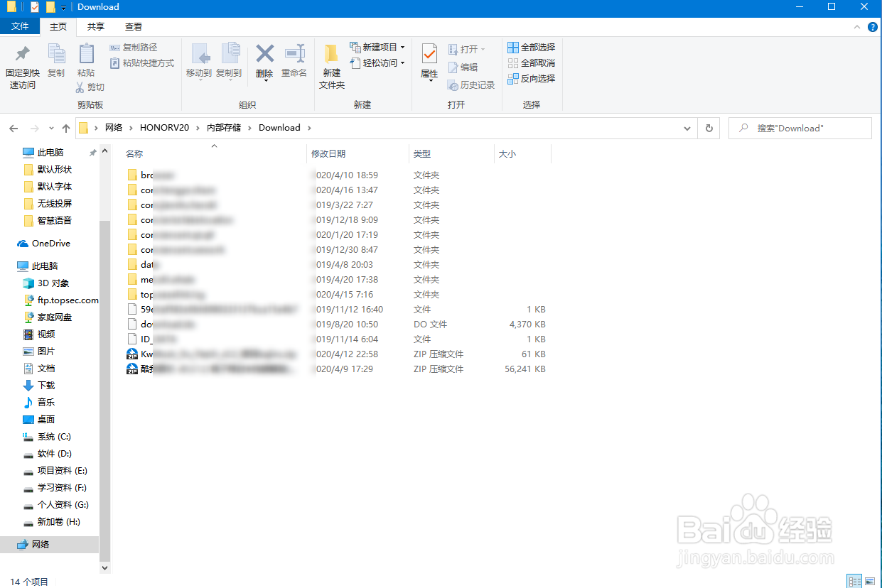882x588 pixels.
Task: Select the 56,241 KB ZIP file
Action: pyautogui.click(x=336, y=369)
